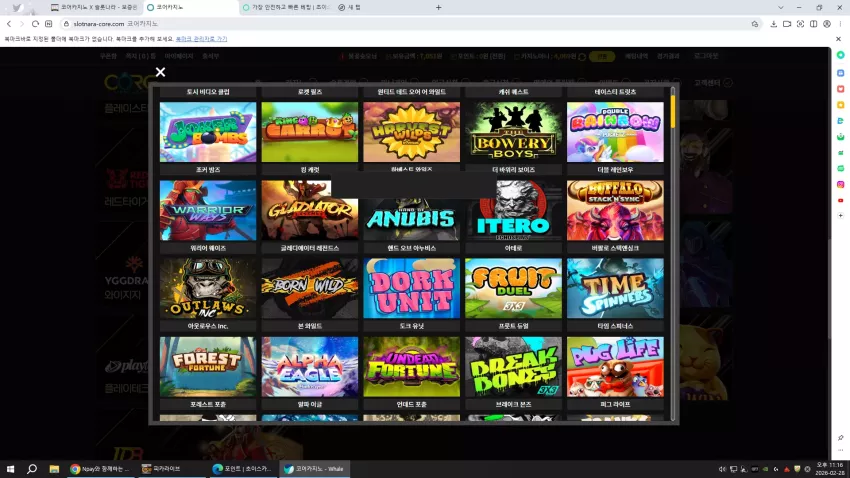Click the popup vertical scrollbar thumb

(x=673, y=112)
